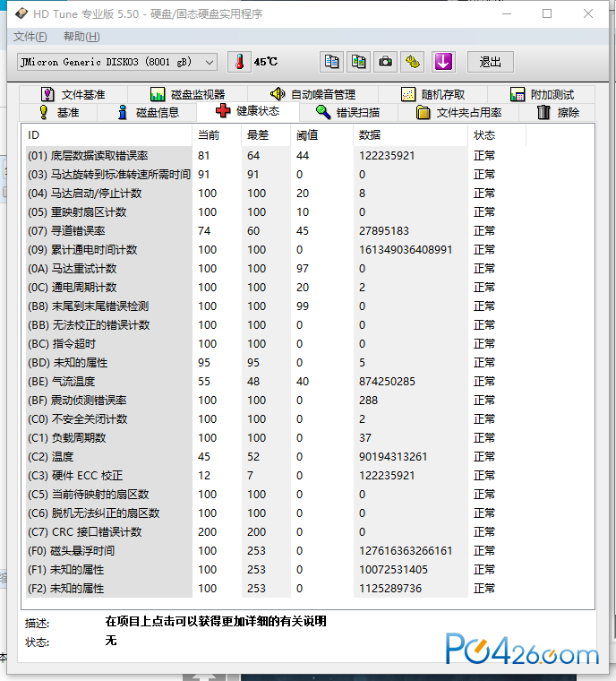Maximize the HD Tune window

(x=547, y=14)
